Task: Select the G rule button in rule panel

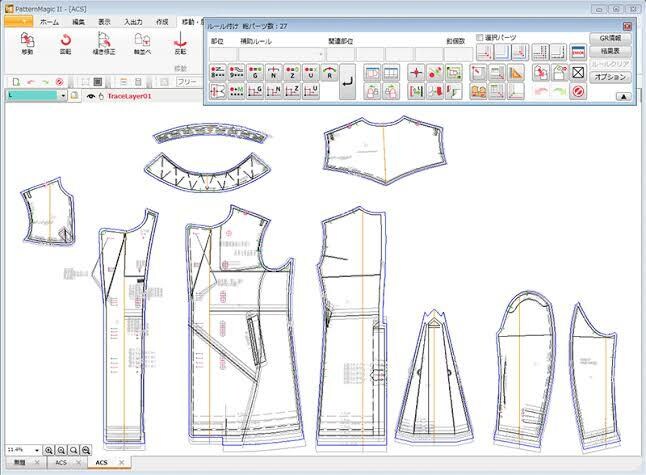Action: [x=255, y=73]
